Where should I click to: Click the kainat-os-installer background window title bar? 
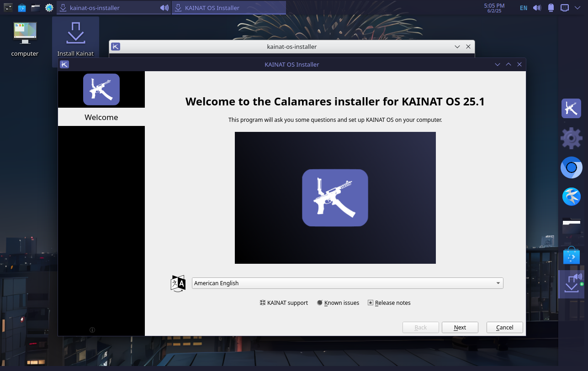click(x=291, y=47)
